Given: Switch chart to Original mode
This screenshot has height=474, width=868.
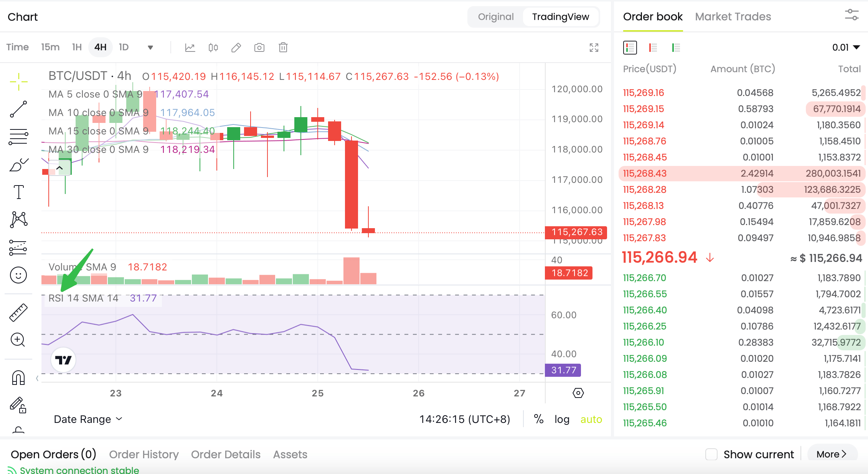Looking at the screenshot, I should (496, 17).
